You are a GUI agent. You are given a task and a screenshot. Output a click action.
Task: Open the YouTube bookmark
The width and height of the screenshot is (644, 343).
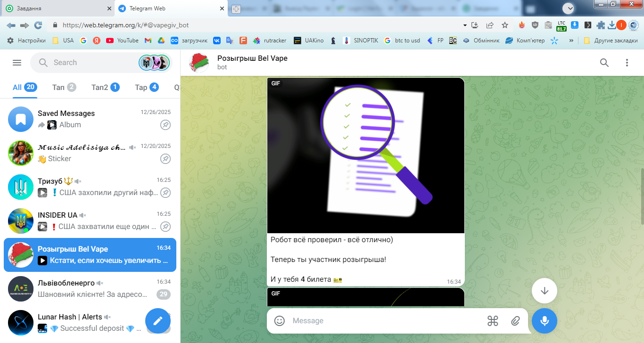pyautogui.click(x=123, y=41)
